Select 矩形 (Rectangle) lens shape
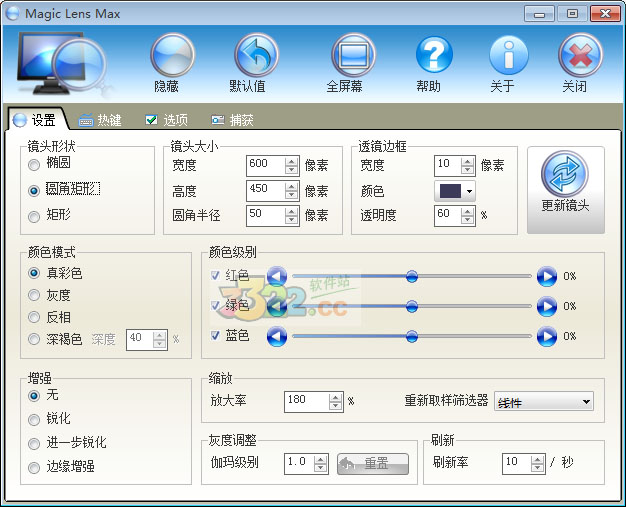Screen dimensions: 626x507 pos(34,216)
